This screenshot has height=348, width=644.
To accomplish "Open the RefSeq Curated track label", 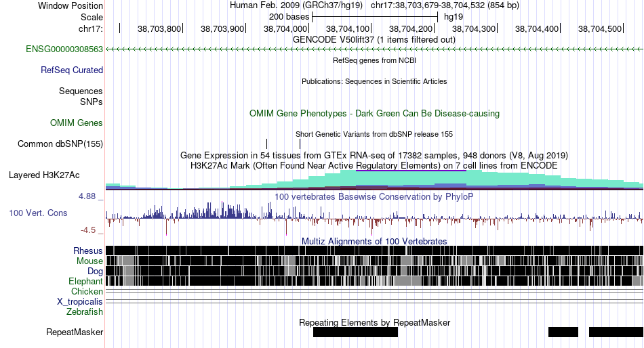I will click(71, 70).
